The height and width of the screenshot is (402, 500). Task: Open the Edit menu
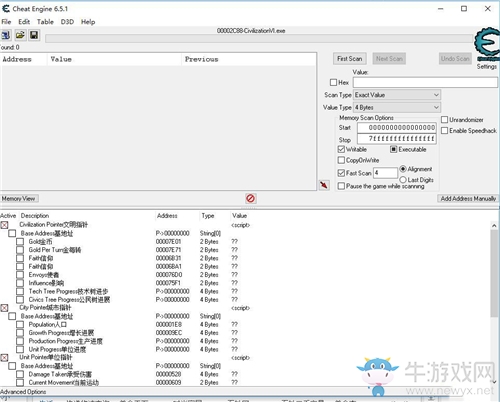(x=24, y=22)
